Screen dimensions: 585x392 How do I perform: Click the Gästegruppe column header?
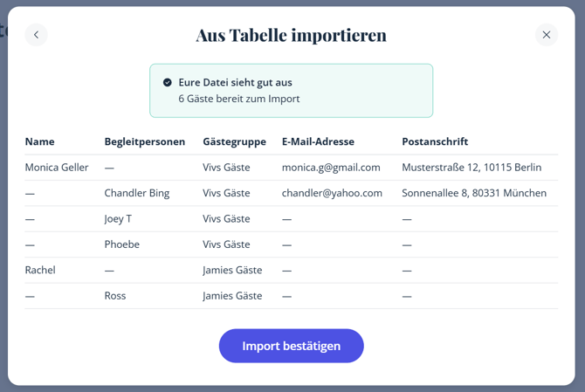point(234,141)
